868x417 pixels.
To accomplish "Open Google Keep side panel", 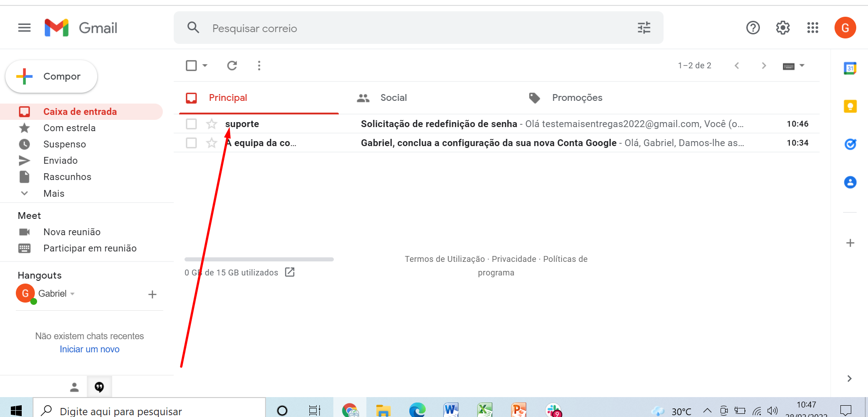I will pyautogui.click(x=850, y=106).
